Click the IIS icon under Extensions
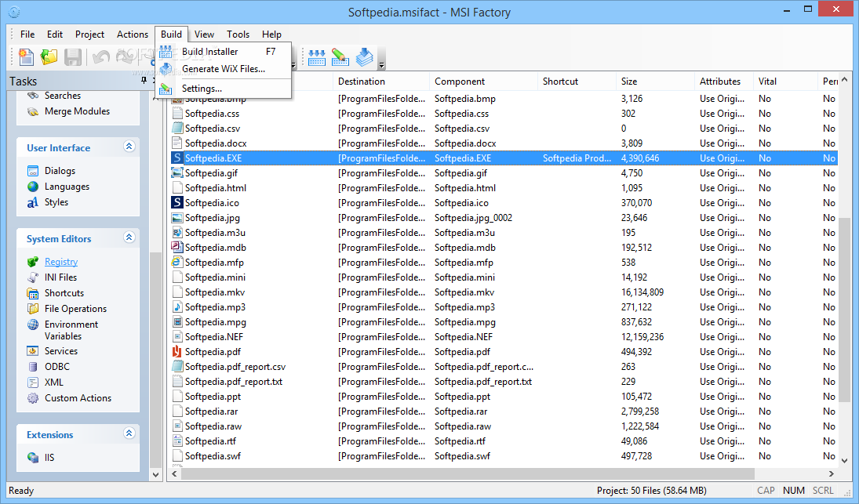 [x=33, y=458]
